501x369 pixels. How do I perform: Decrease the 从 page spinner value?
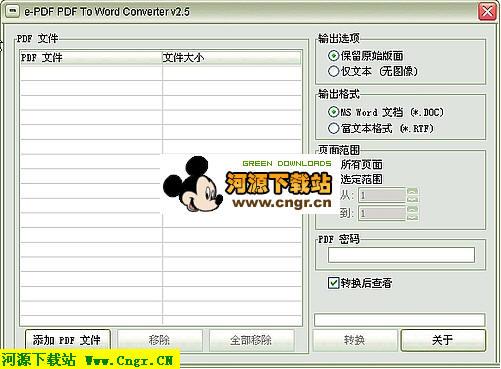pos(412,199)
